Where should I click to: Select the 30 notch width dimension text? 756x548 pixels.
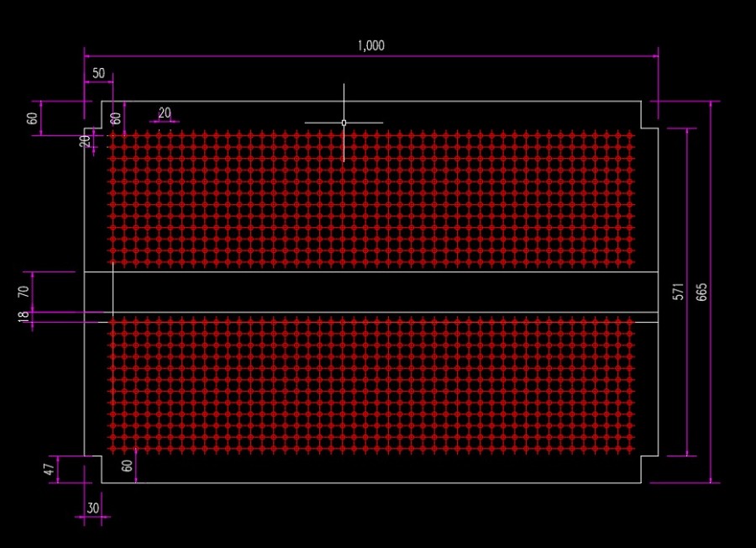[x=93, y=508]
